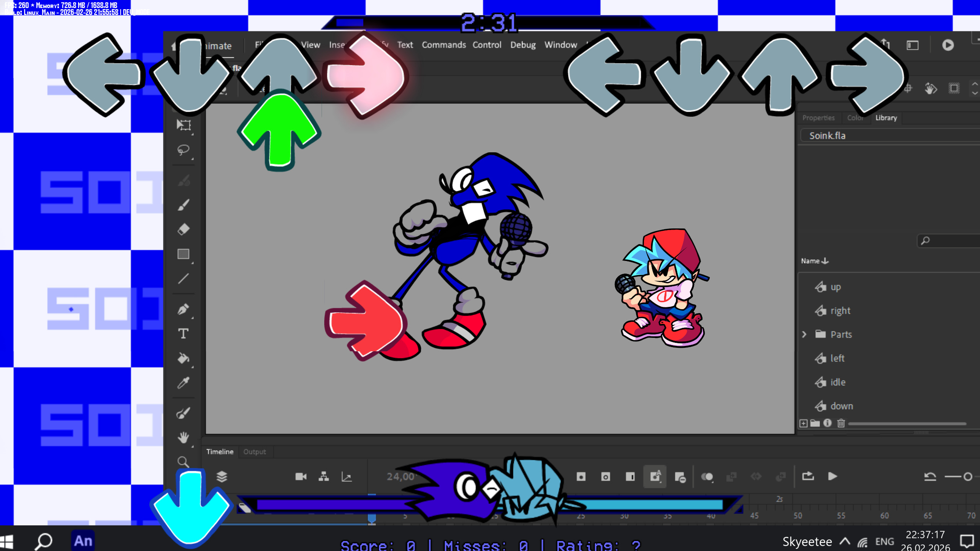Delete the selected Library item
Screen dimensions: 980x551
tap(841, 423)
